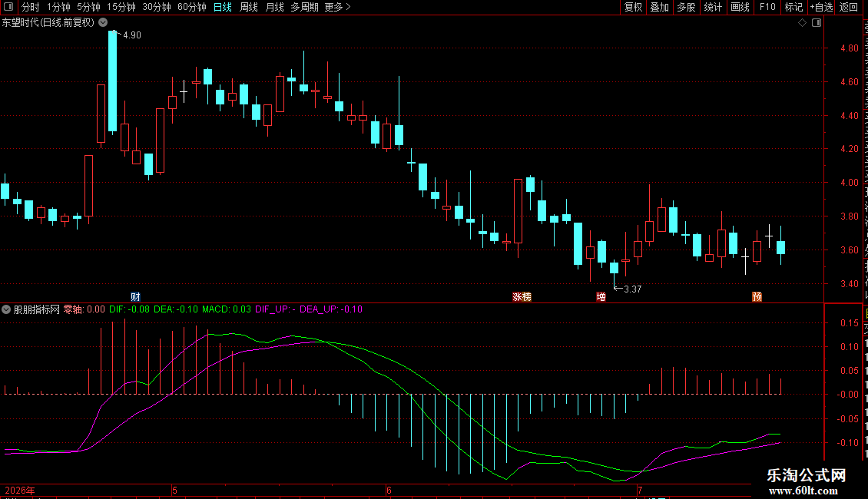
Task: Click month 7 on the time axis
Action: [640, 491]
